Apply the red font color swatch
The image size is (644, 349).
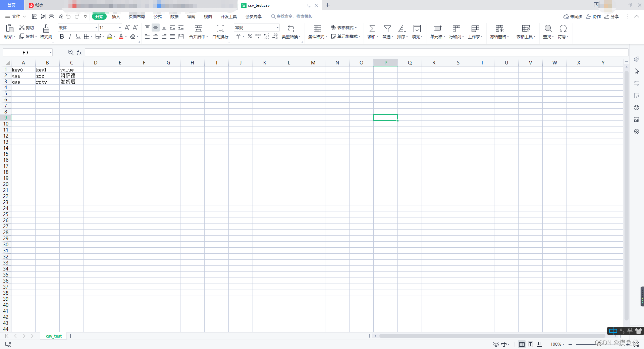coord(121,36)
